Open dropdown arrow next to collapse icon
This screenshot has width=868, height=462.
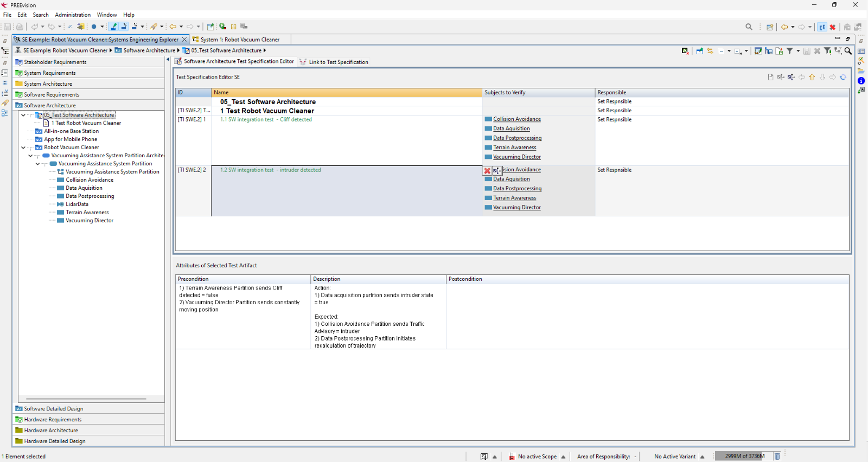(729, 51)
